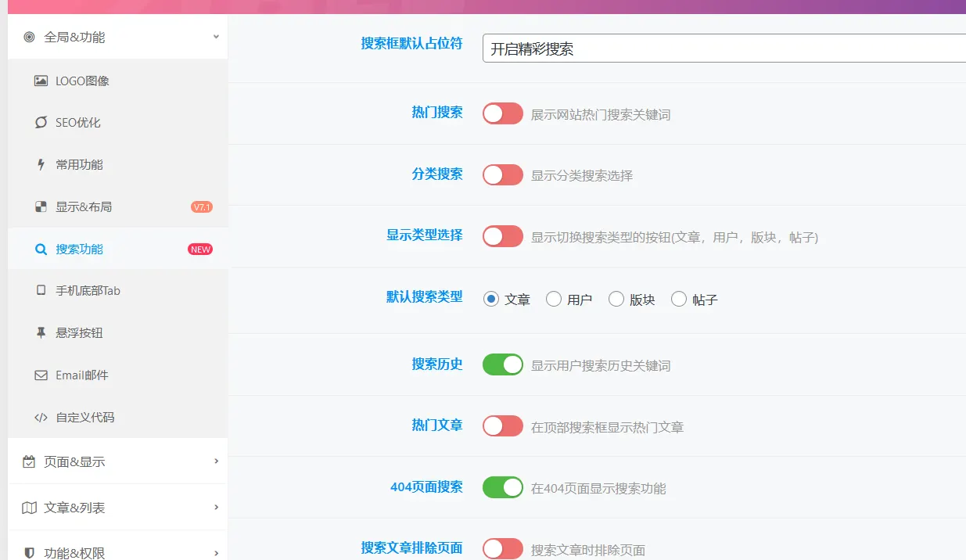Click the NEW badge on 搜索功能
966x560 pixels.
coord(200,249)
